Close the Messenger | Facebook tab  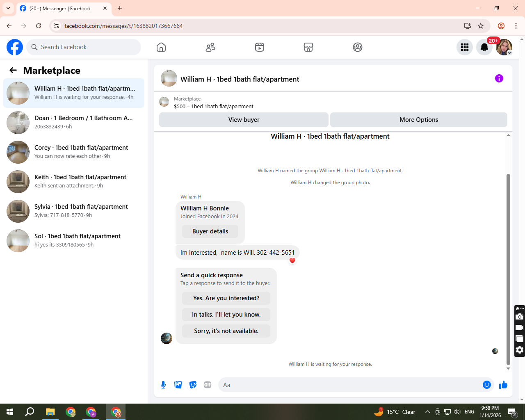(105, 8)
